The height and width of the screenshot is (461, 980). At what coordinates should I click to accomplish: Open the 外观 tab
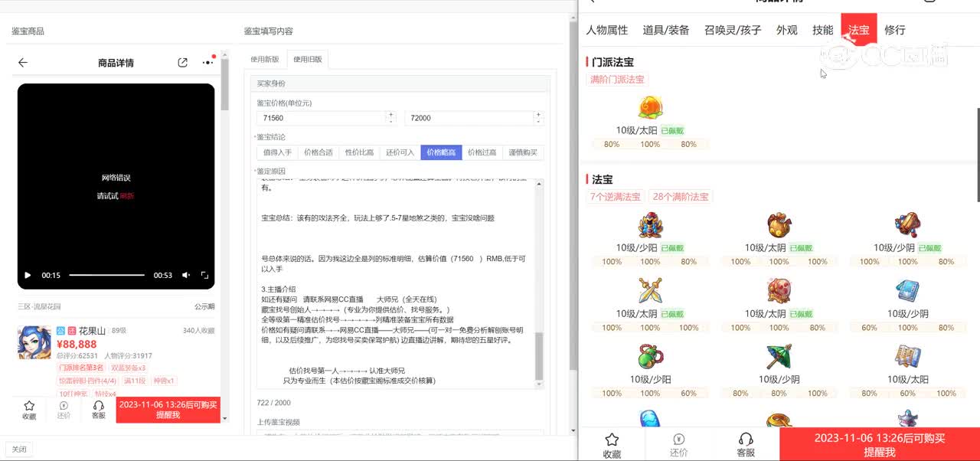point(787,30)
